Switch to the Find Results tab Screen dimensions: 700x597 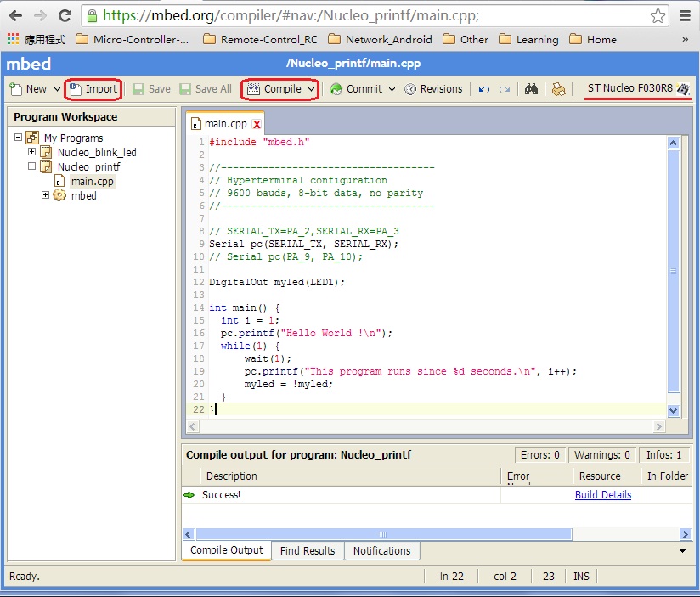click(308, 550)
